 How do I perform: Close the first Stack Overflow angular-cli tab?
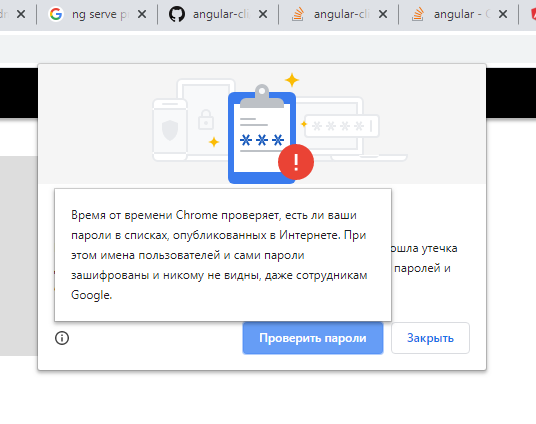(383, 14)
